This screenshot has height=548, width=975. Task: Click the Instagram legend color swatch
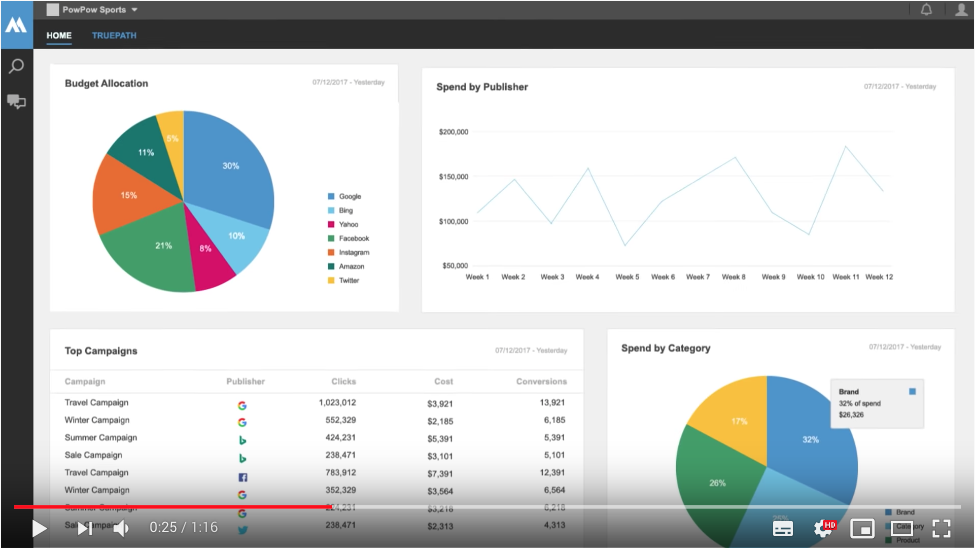click(x=331, y=252)
